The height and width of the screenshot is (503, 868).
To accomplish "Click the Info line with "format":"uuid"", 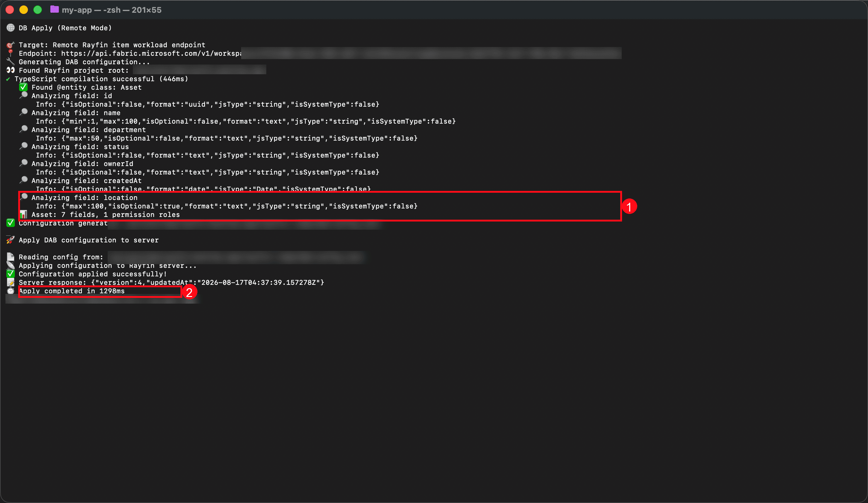I will click(x=207, y=104).
